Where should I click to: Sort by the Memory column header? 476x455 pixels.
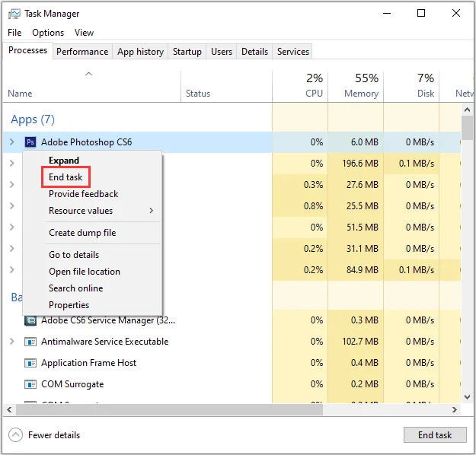coord(356,86)
